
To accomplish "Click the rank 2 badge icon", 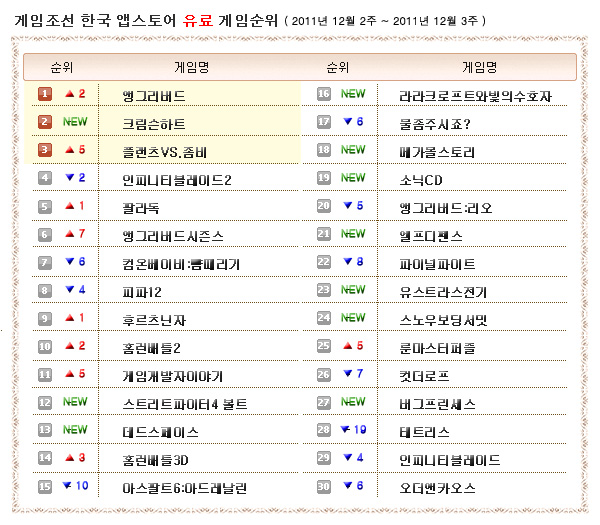I will [x=45, y=122].
